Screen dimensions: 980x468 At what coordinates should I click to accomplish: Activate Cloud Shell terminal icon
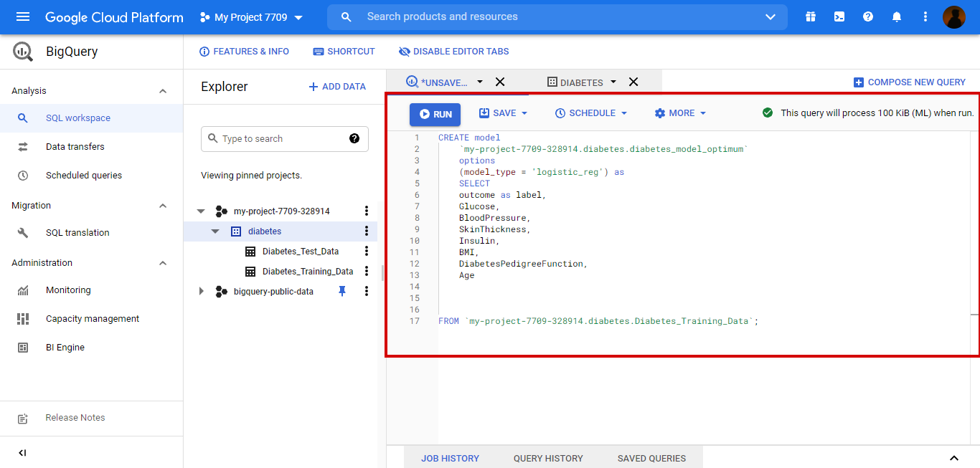click(x=839, y=16)
